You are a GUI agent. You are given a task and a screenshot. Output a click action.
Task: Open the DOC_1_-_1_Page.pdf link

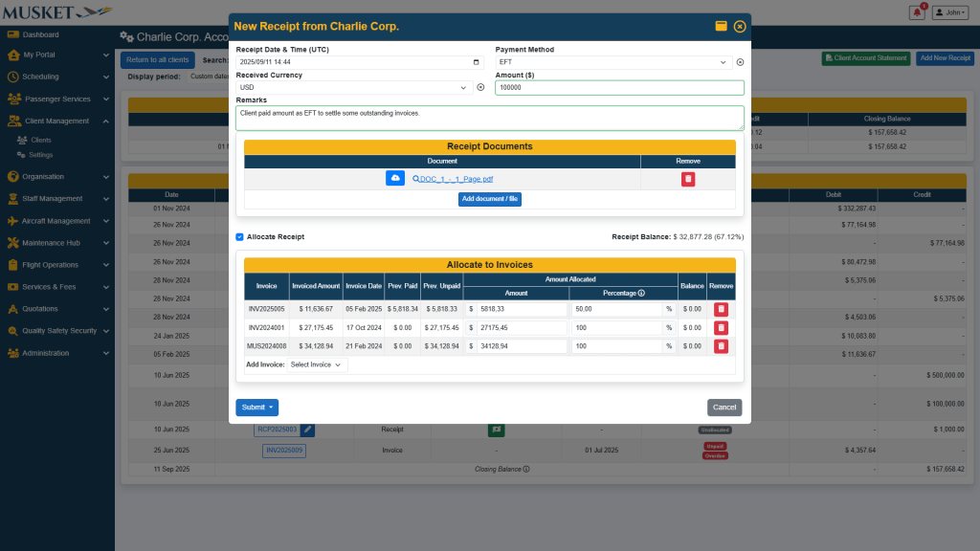pos(456,179)
